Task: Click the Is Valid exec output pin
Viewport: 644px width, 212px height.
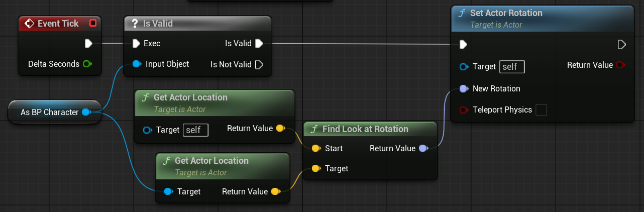Action: [259, 44]
